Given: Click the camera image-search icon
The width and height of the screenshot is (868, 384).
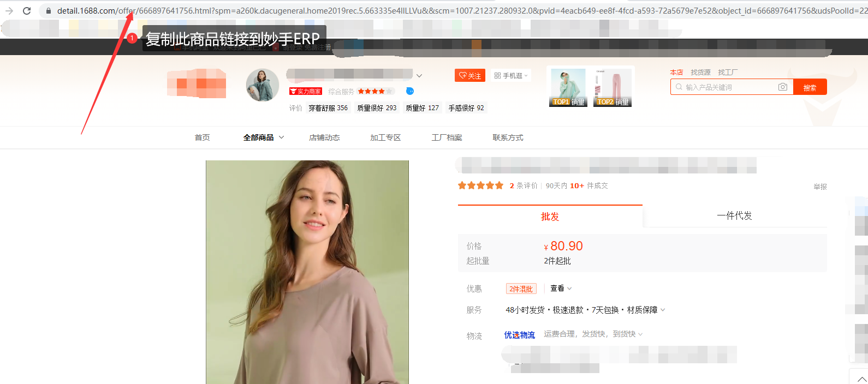Looking at the screenshot, I should click(x=782, y=87).
